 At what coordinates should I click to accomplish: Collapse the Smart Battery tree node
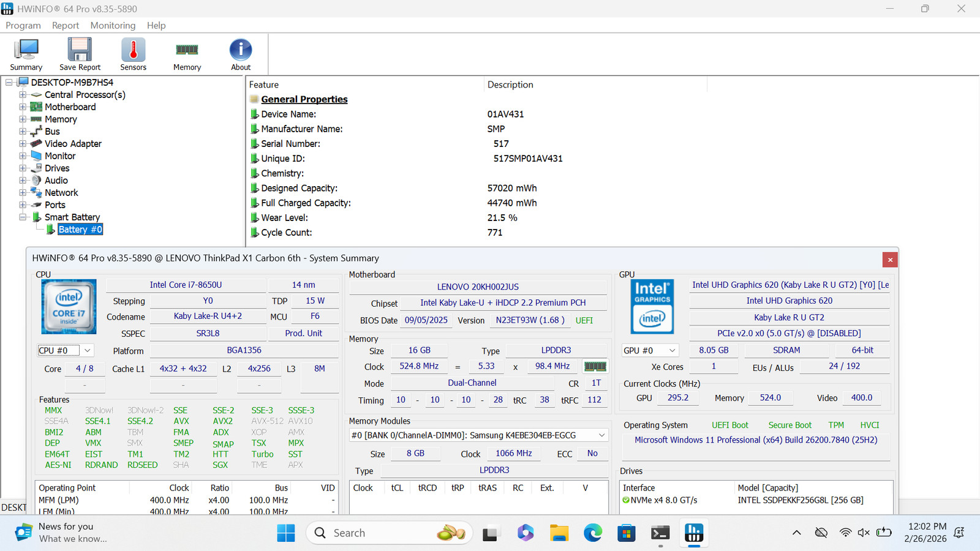click(23, 217)
